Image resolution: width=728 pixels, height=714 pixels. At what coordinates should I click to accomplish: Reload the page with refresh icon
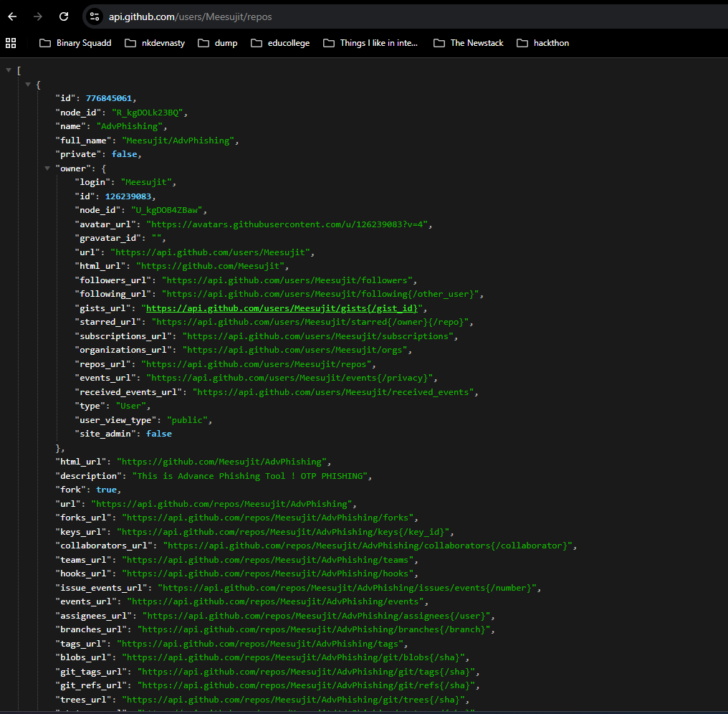[64, 16]
